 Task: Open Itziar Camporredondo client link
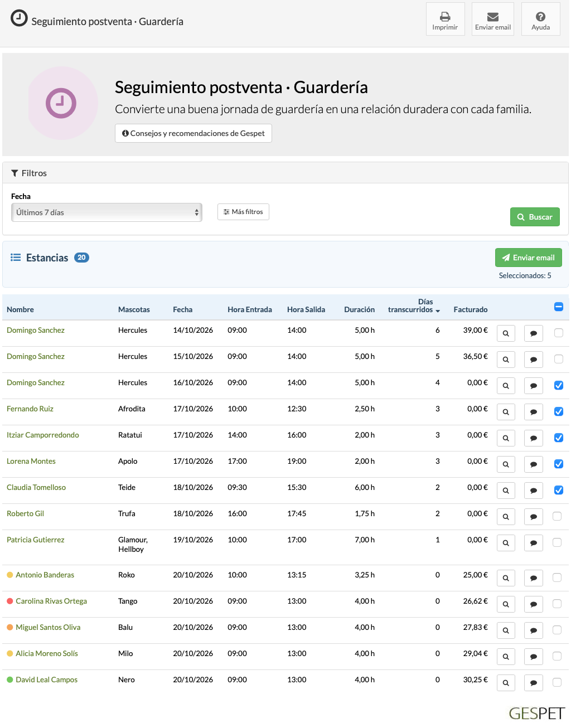click(43, 435)
